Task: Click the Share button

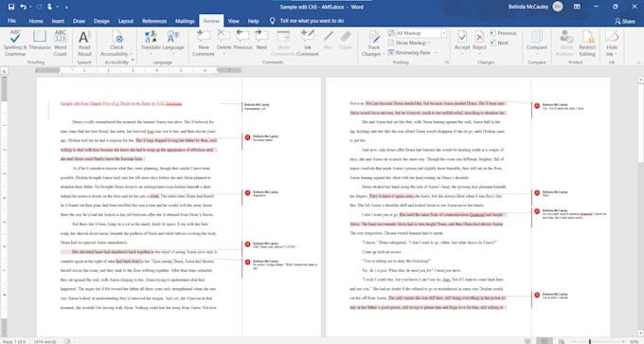Action: tap(625, 21)
